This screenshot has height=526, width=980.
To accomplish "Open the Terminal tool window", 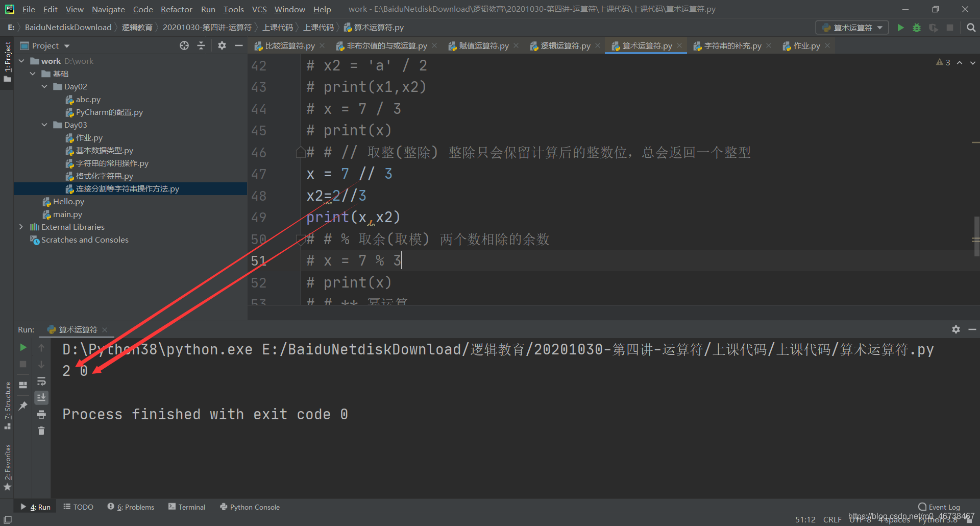I will tap(187, 507).
